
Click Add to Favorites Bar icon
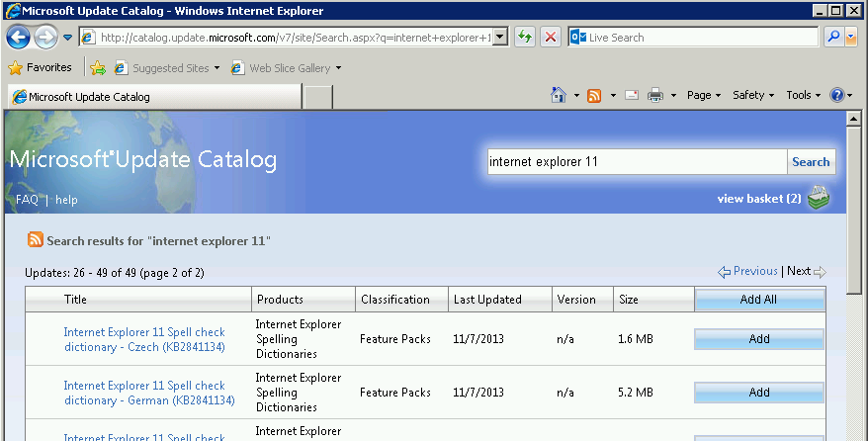[x=98, y=68]
